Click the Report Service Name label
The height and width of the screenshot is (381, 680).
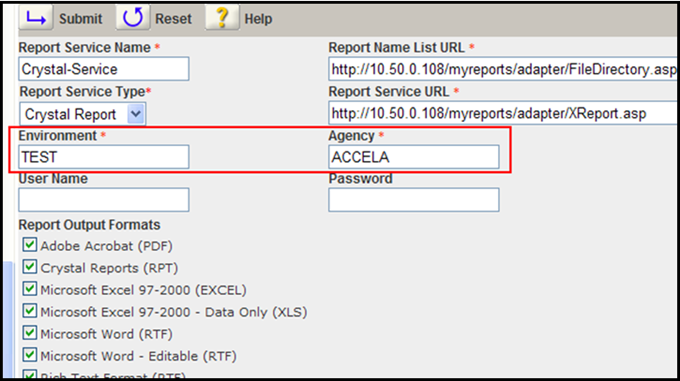click(x=85, y=48)
